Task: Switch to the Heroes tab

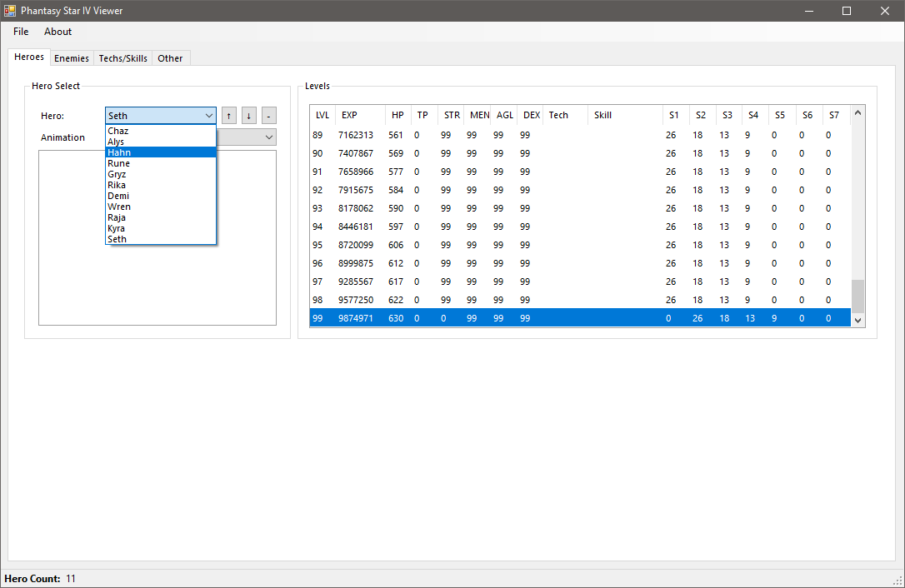Action: click(29, 57)
